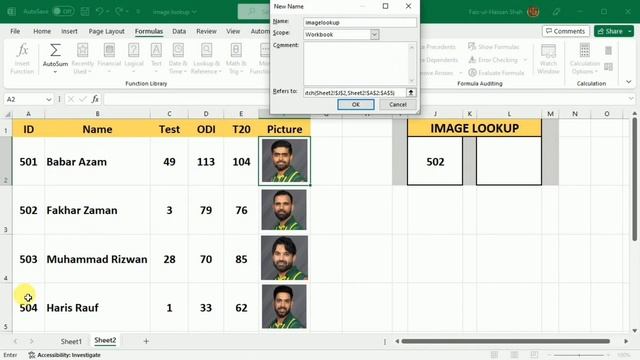Viewport: 640px width, 360px height.
Task: Select Muhammad Rizwan picture
Action: [x=284, y=258]
